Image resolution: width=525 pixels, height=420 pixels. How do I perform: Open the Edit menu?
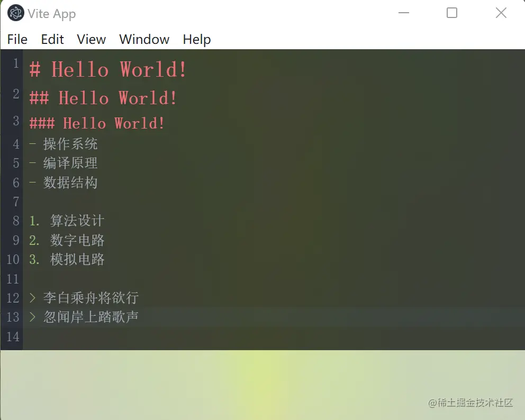pos(52,40)
